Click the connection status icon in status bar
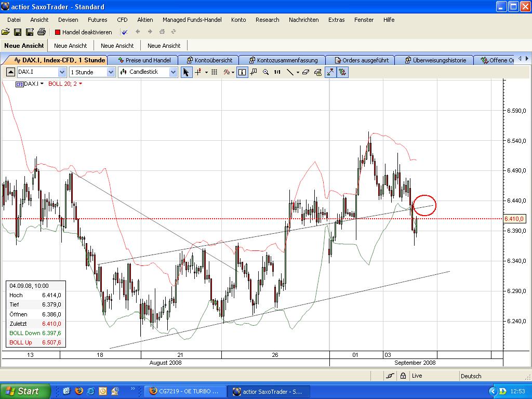 (x=390, y=376)
